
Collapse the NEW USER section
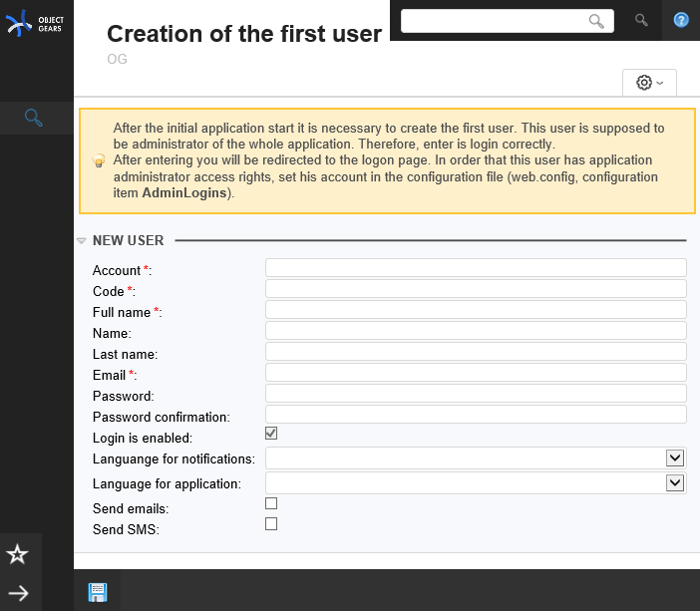(82, 241)
